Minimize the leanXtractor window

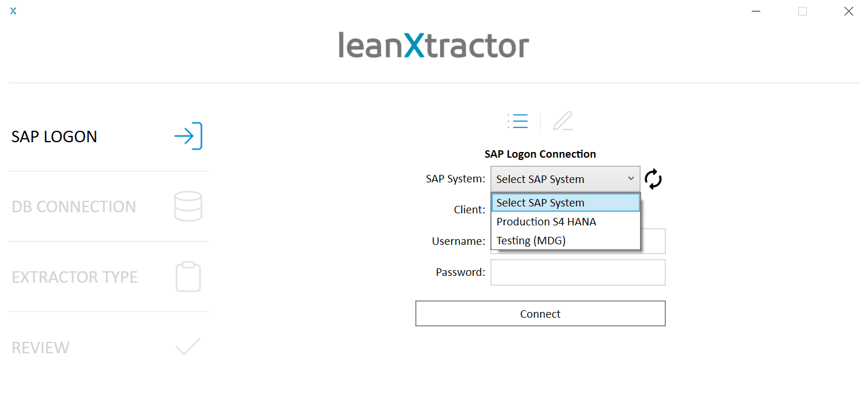click(757, 11)
